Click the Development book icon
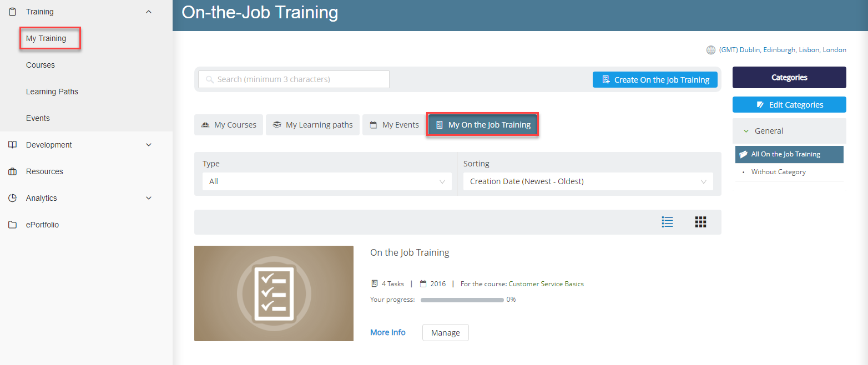868x365 pixels. pos(13,144)
